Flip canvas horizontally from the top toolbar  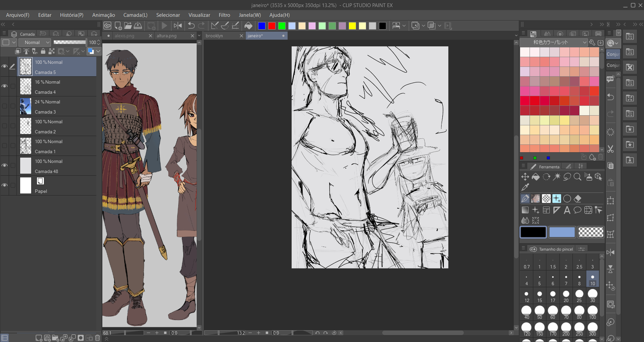[178, 26]
